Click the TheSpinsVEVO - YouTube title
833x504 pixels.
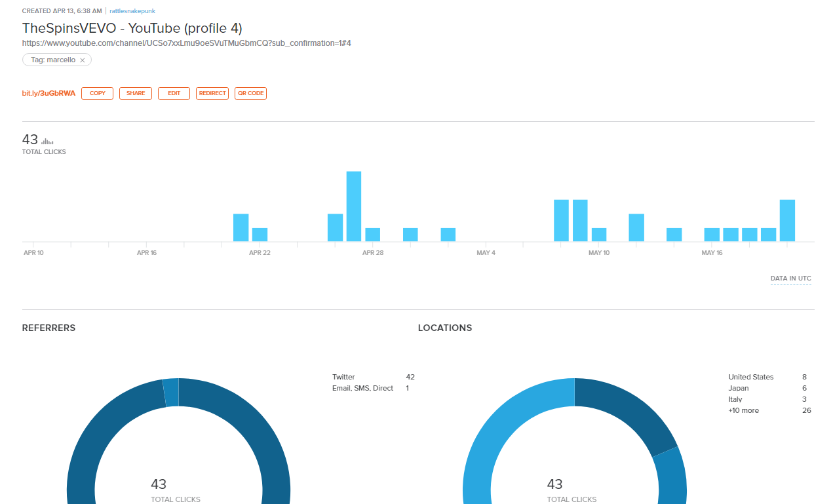tap(132, 28)
